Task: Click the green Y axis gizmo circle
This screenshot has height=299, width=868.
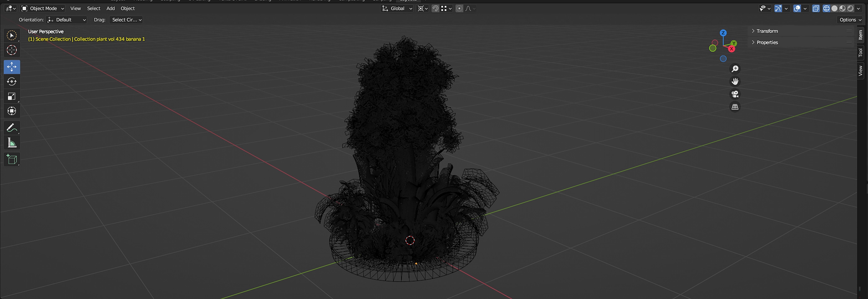Action: (x=734, y=43)
